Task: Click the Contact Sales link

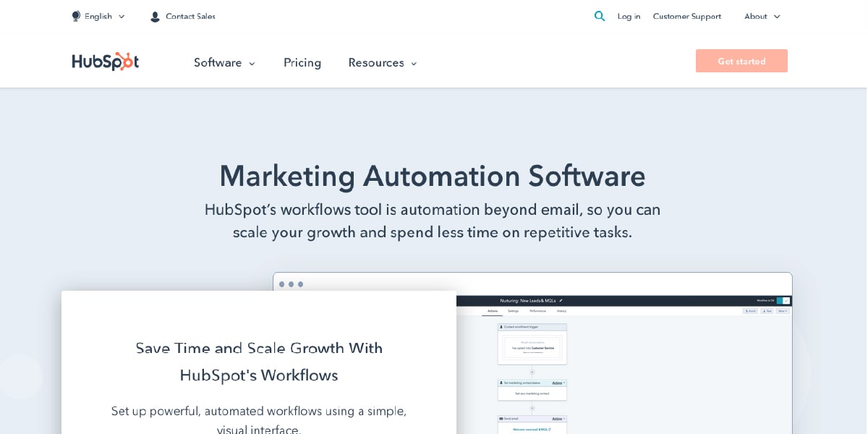Action: pos(190,16)
